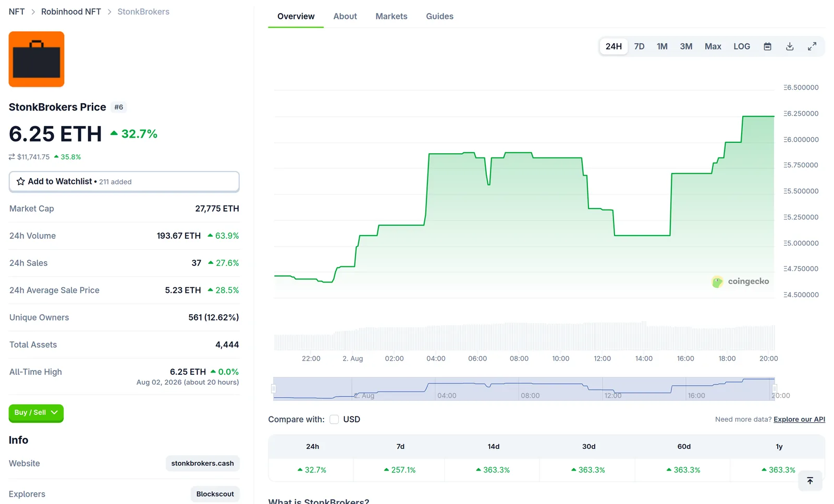834x504 pixels.
Task: Click the $11,741.75 USD price text
Action: (x=33, y=157)
